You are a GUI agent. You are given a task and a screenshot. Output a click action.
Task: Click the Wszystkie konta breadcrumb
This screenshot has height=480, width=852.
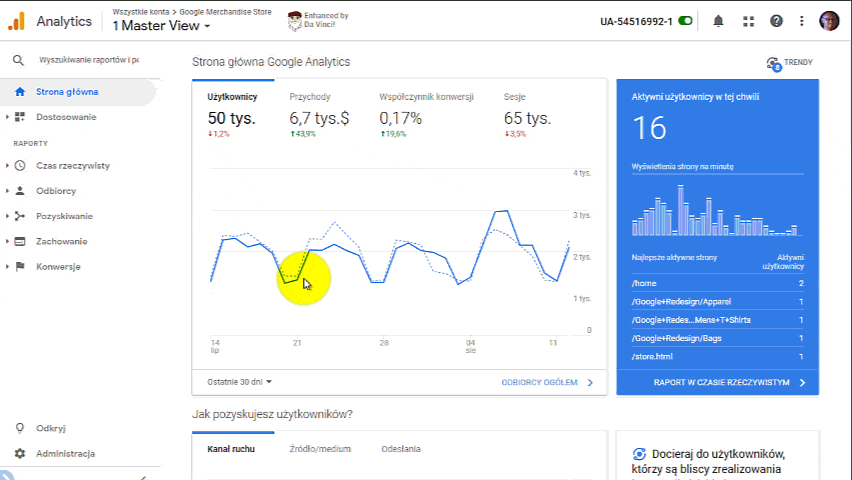click(x=141, y=11)
